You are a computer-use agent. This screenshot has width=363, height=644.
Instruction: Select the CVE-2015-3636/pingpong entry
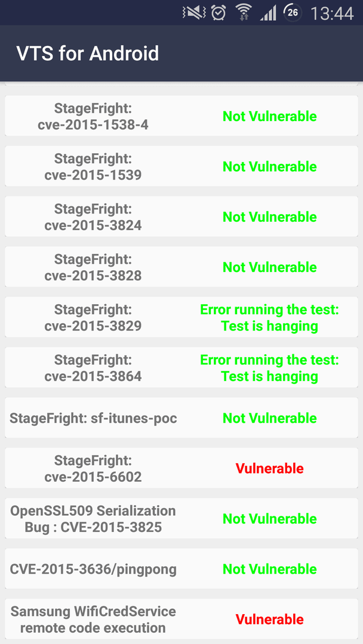(181, 568)
